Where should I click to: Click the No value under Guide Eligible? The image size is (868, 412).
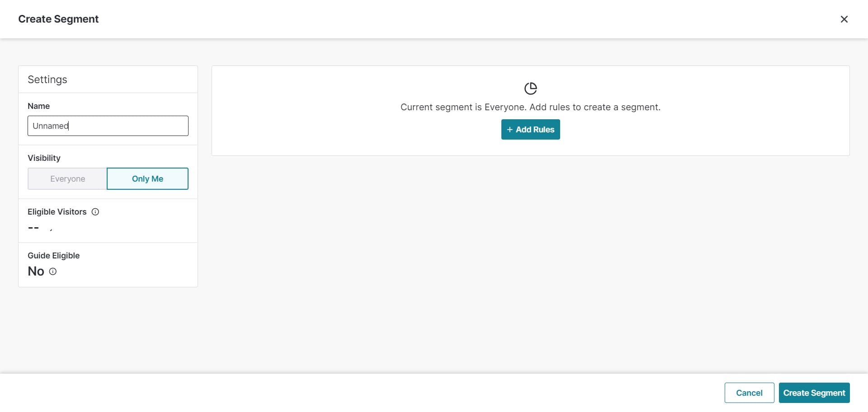36,271
